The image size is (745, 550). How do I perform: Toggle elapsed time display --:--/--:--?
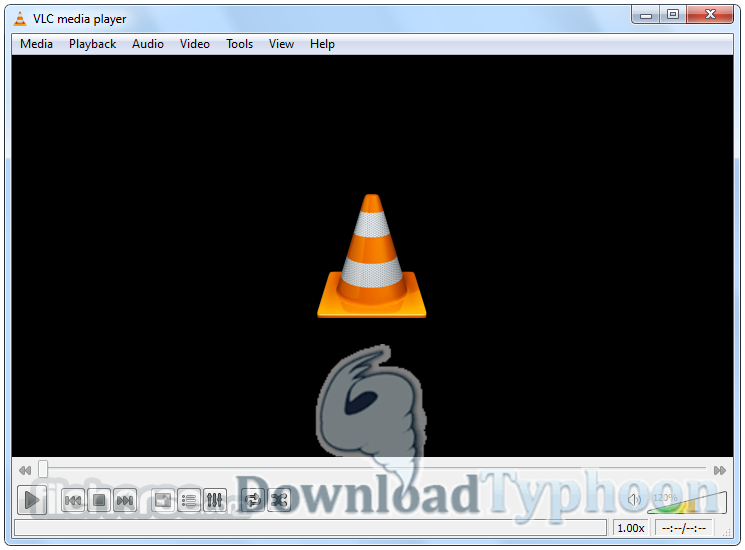click(x=684, y=528)
